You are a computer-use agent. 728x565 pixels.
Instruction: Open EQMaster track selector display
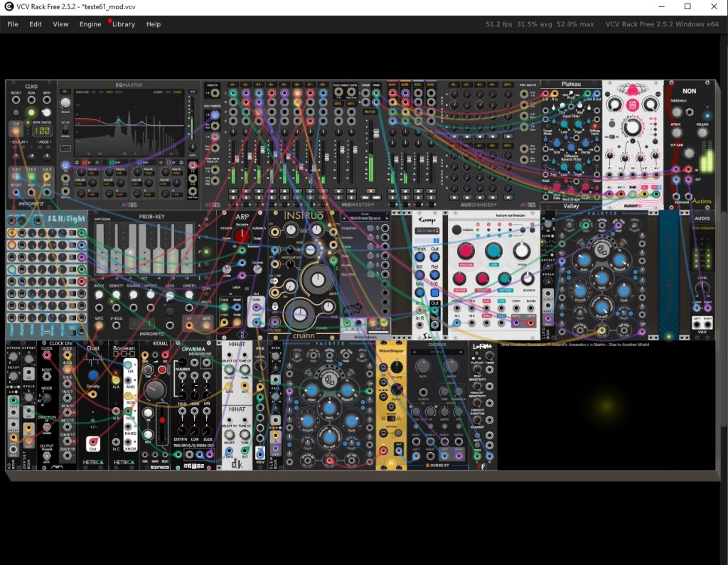65,92
